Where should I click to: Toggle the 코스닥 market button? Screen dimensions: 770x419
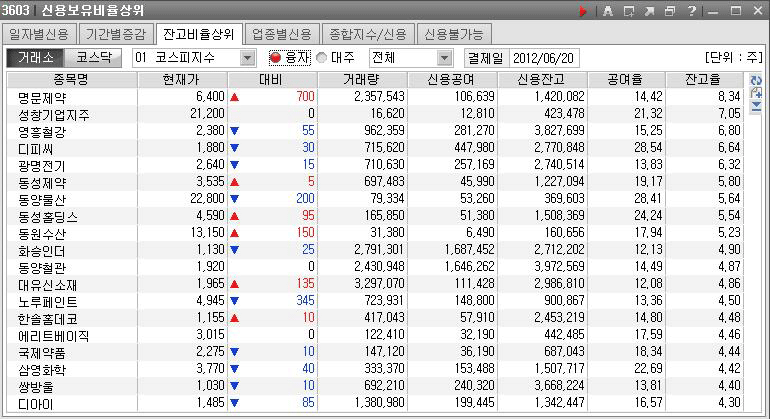93,58
